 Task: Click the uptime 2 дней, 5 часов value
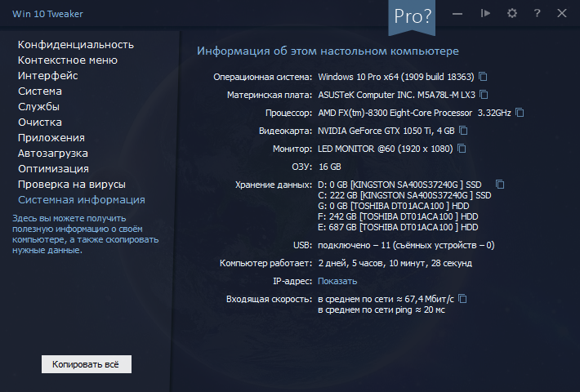tap(395, 263)
